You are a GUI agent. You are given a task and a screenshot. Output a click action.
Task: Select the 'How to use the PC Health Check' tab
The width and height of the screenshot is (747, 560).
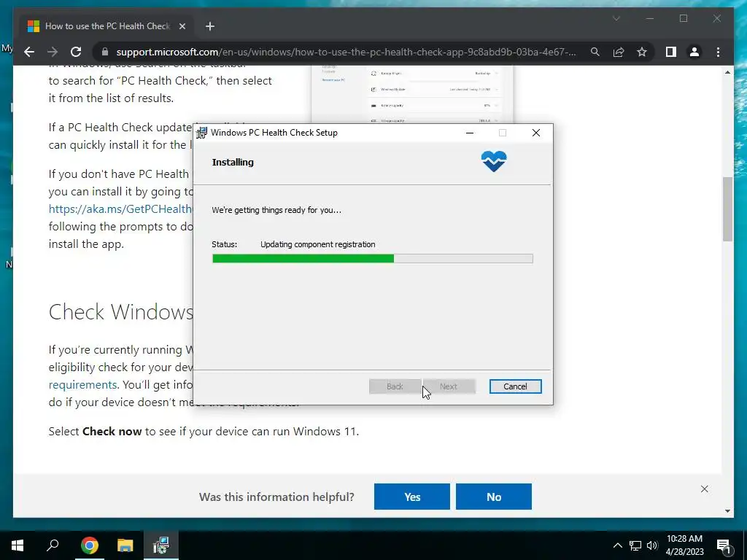107,26
